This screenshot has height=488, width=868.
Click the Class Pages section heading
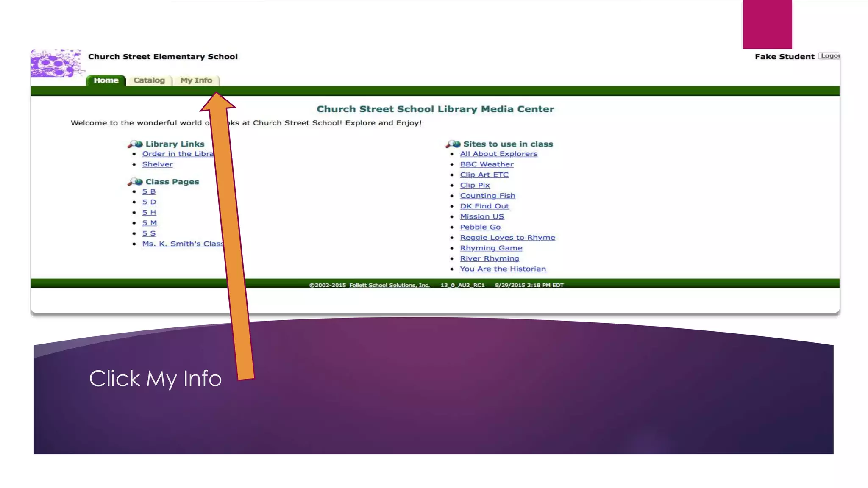pos(172,182)
